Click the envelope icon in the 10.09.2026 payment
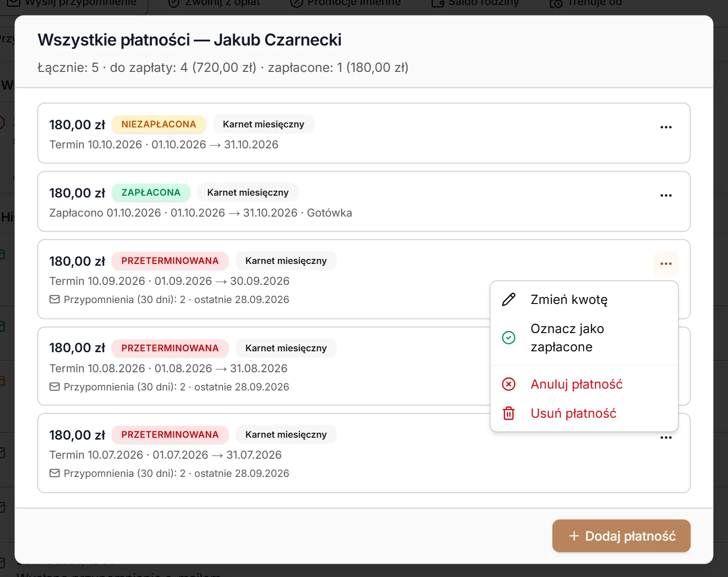The height and width of the screenshot is (577, 728). (x=55, y=299)
